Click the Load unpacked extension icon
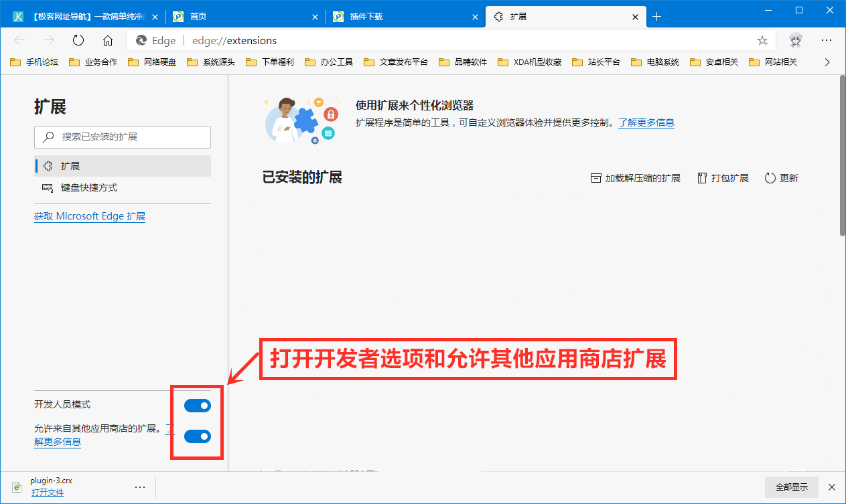Viewport: 846px width, 504px height. [595, 177]
